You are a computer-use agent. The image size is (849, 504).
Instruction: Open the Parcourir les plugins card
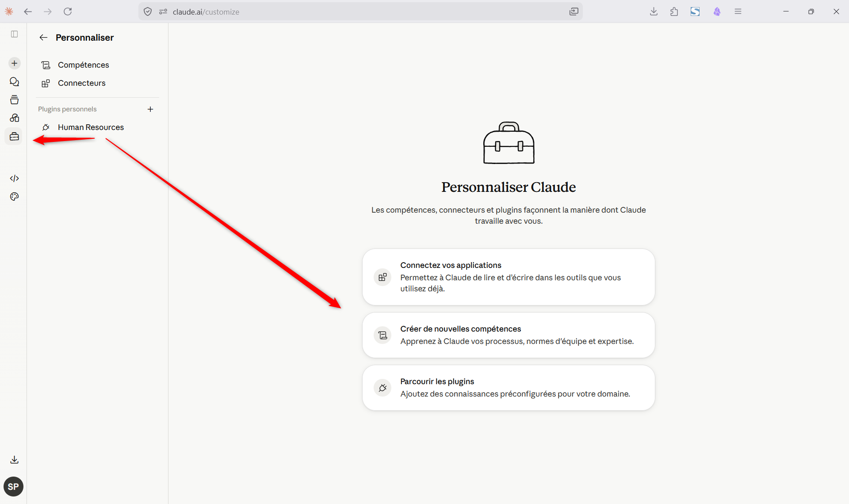click(x=509, y=388)
